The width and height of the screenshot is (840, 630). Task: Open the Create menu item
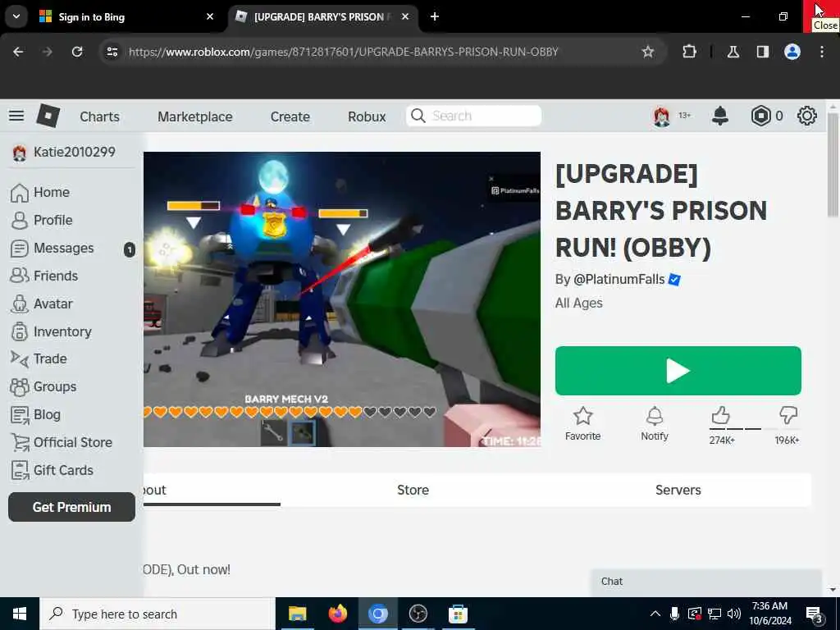(290, 116)
